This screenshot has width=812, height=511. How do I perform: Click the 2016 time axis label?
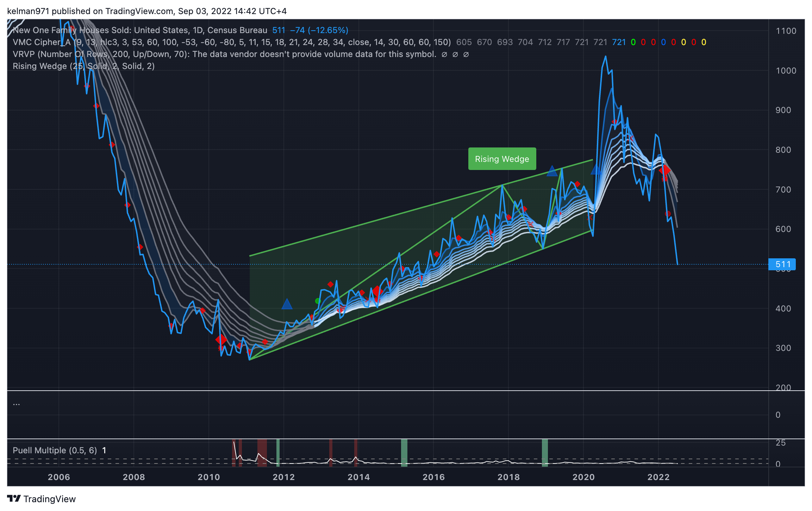(x=434, y=477)
